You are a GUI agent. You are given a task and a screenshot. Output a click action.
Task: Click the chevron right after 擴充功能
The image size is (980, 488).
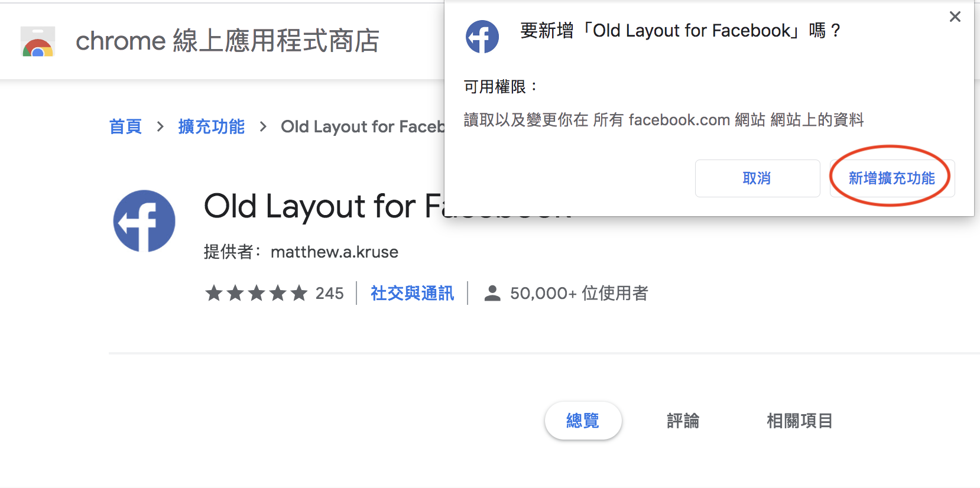click(263, 126)
